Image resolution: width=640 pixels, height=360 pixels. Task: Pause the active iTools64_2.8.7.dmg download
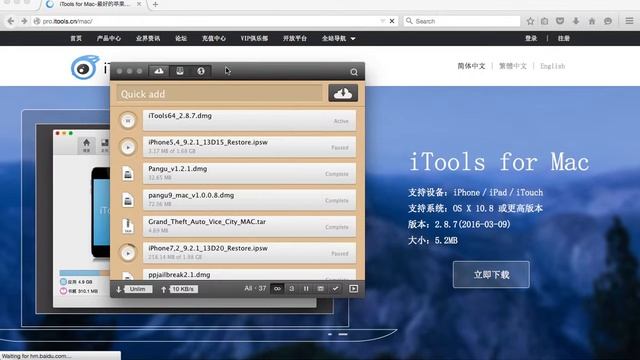(x=128, y=121)
